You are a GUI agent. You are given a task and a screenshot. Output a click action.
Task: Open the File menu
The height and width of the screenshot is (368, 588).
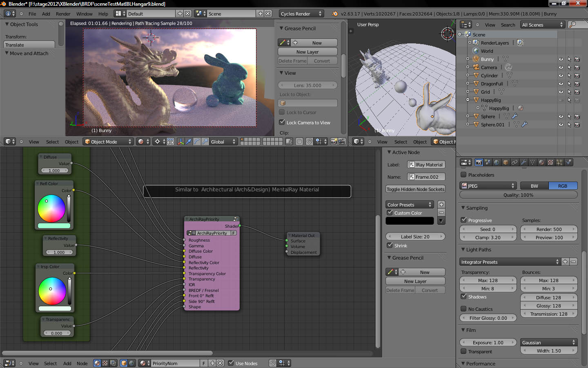coord(32,13)
